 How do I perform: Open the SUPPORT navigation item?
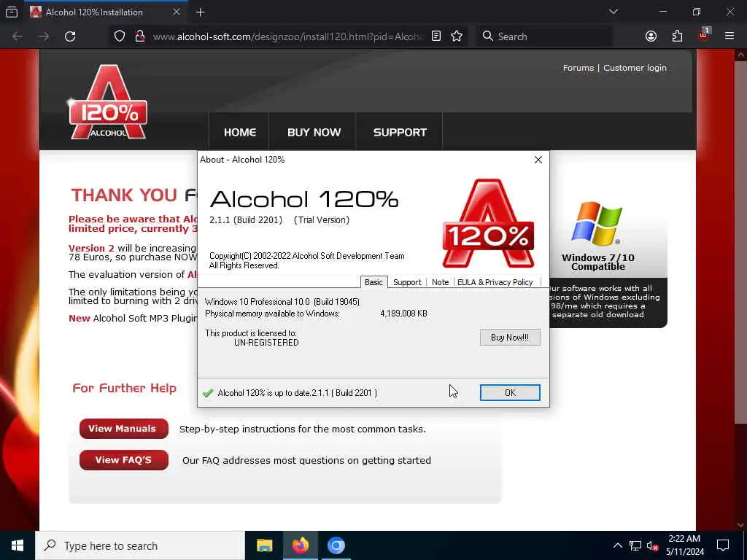pos(400,133)
